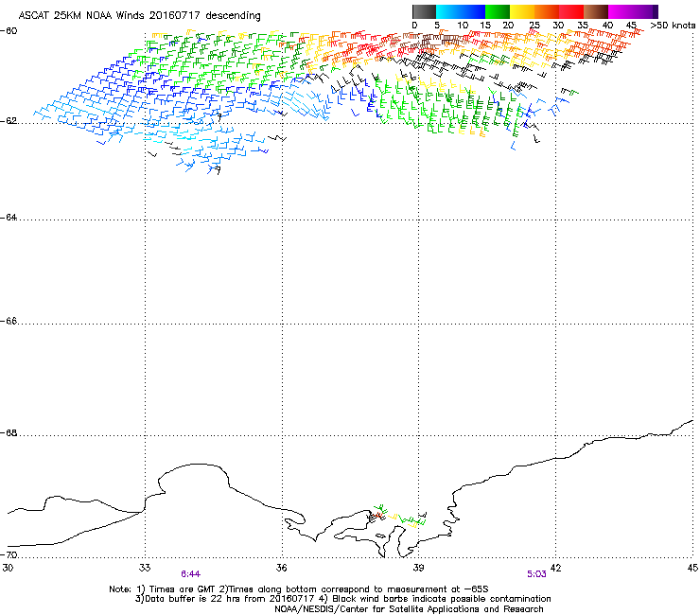This screenshot has height=615, width=700.
Task: Click the "42" longitude axis label
Action: [x=555, y=568]
